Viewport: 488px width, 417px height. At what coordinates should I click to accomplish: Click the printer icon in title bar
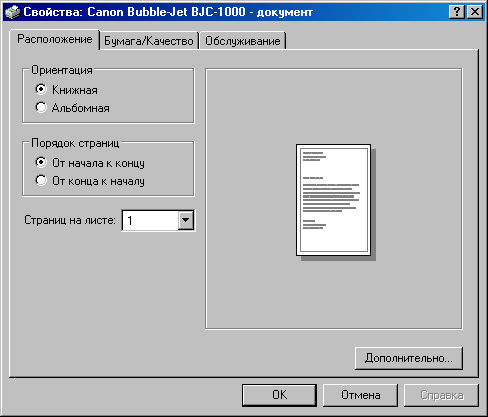point(12,12)
